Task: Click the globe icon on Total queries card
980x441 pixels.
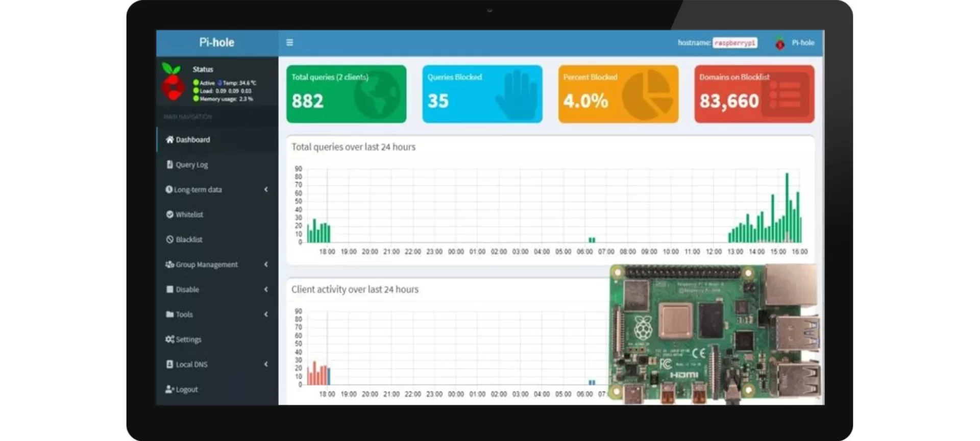Action: tap(377, 95)
